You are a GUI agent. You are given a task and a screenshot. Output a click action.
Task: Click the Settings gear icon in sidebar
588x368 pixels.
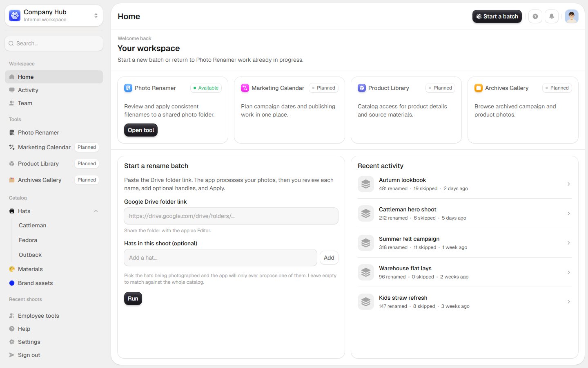[12, 342]
